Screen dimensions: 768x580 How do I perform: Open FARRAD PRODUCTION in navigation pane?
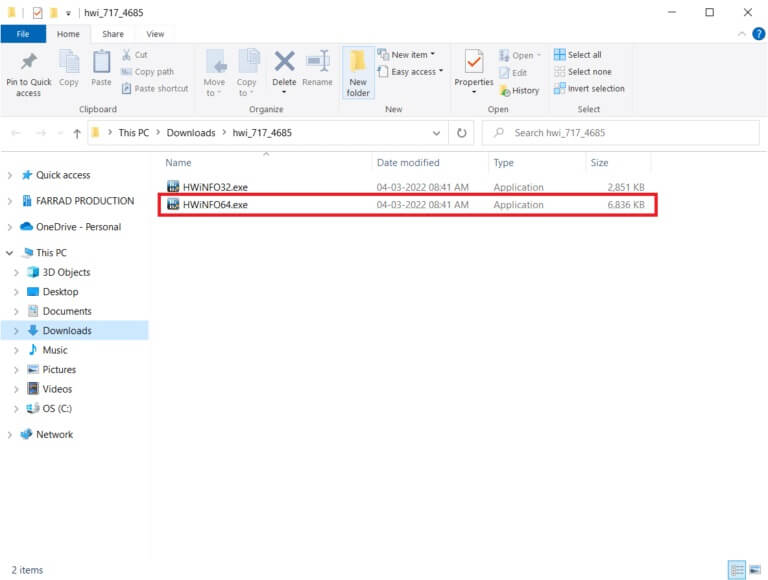click(x=85, y=201)
